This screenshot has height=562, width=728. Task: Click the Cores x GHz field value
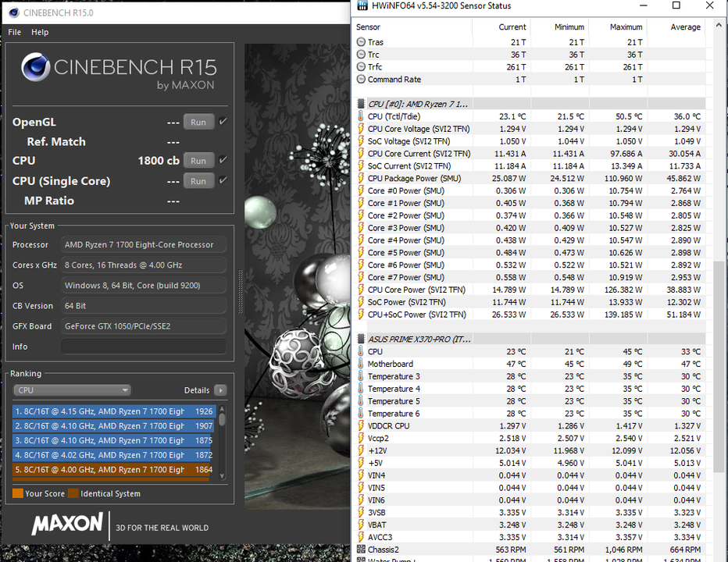tap(144, 265)
